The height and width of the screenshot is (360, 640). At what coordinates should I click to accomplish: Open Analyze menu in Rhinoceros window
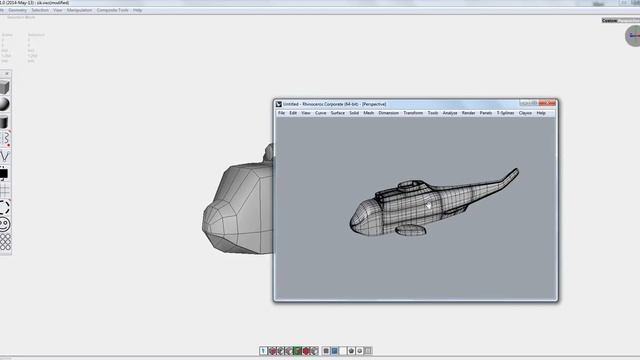(x=450, y=113)
